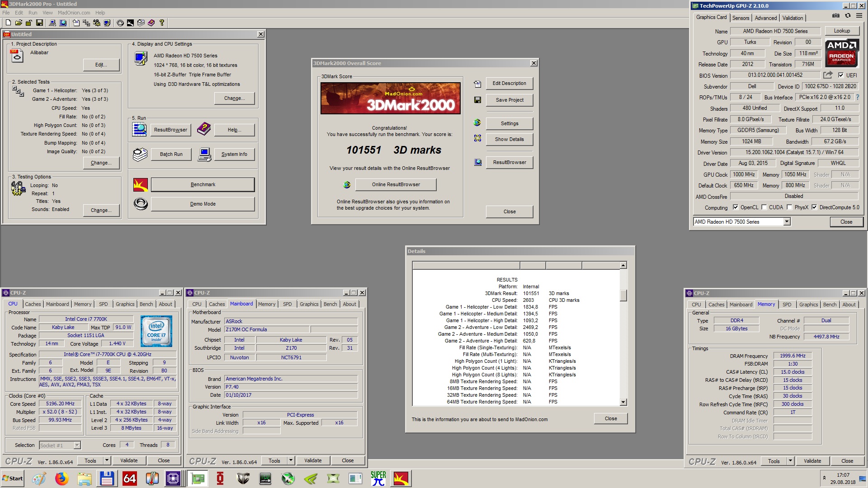Click the Bus Interface question mark icon
Viewport: 868px width, 488px height.
pyautogui.click(x=858, y=97)
